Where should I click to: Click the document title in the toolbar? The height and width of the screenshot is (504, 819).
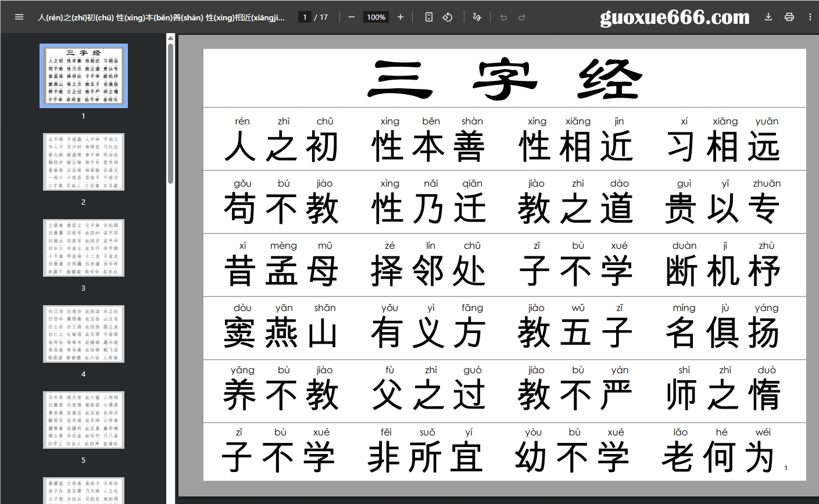[162, 17]
